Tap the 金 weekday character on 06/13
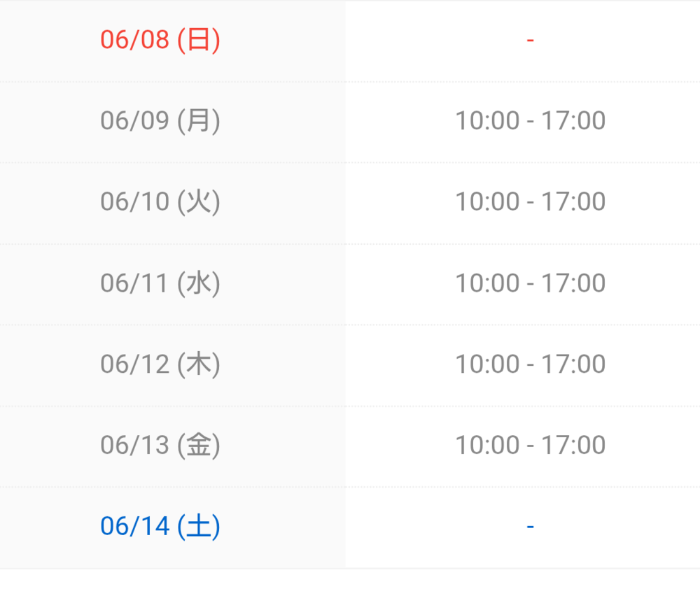The image size is (700, 603). [198, 446]
